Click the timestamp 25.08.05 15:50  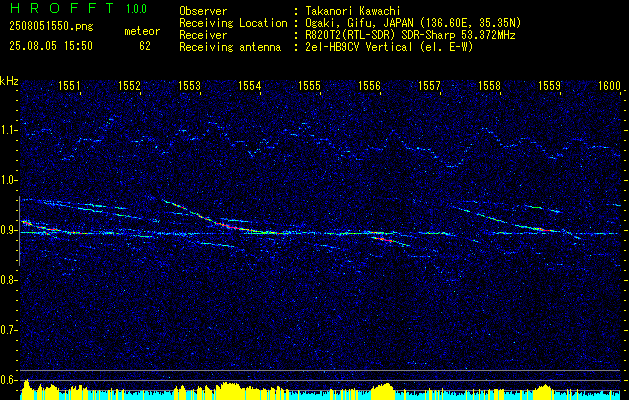tap(51, 46)
